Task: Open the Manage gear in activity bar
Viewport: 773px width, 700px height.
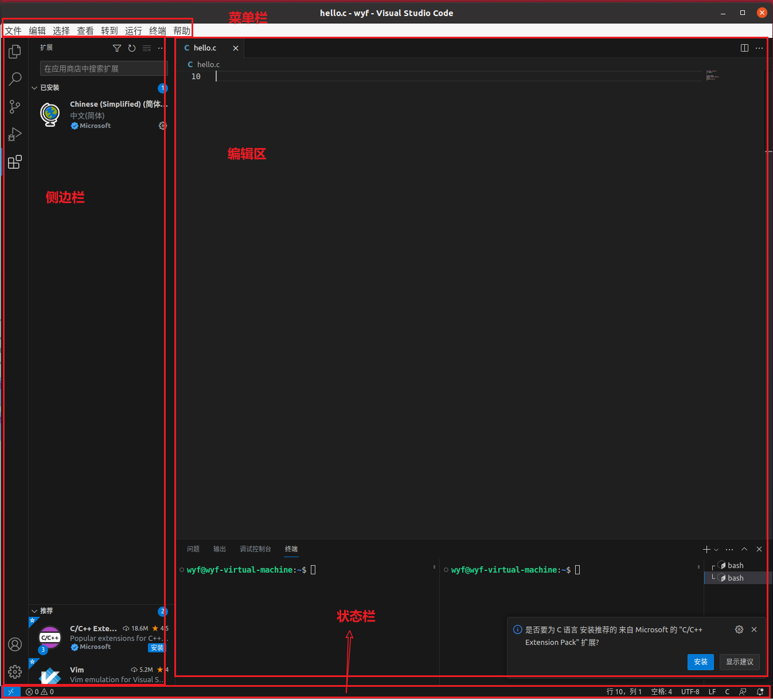Action: [15, 671]
